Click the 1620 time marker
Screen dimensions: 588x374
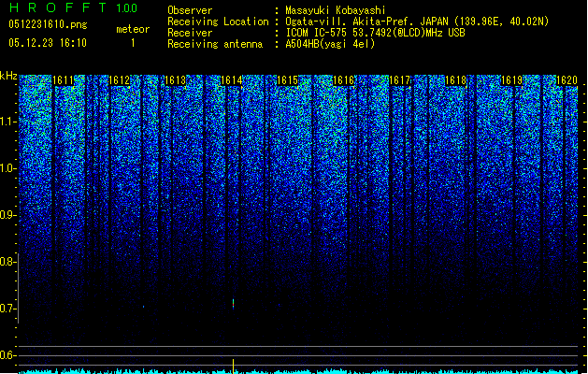point(567,80)
